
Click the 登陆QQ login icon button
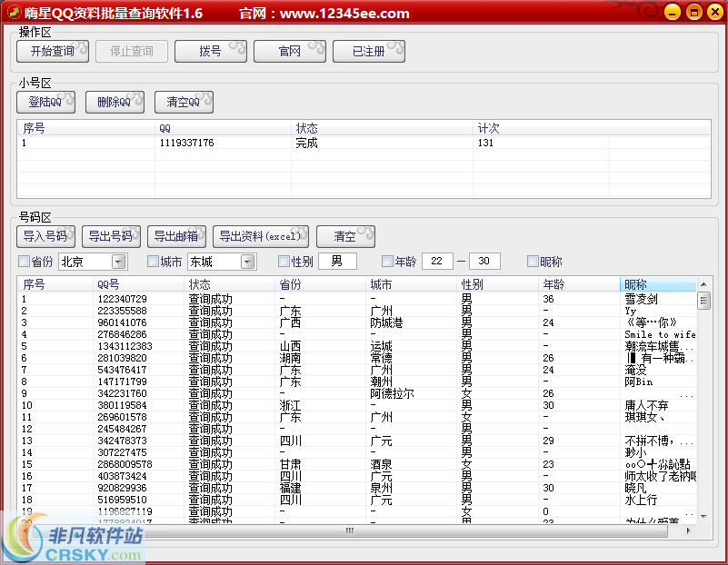coord(45,102)
